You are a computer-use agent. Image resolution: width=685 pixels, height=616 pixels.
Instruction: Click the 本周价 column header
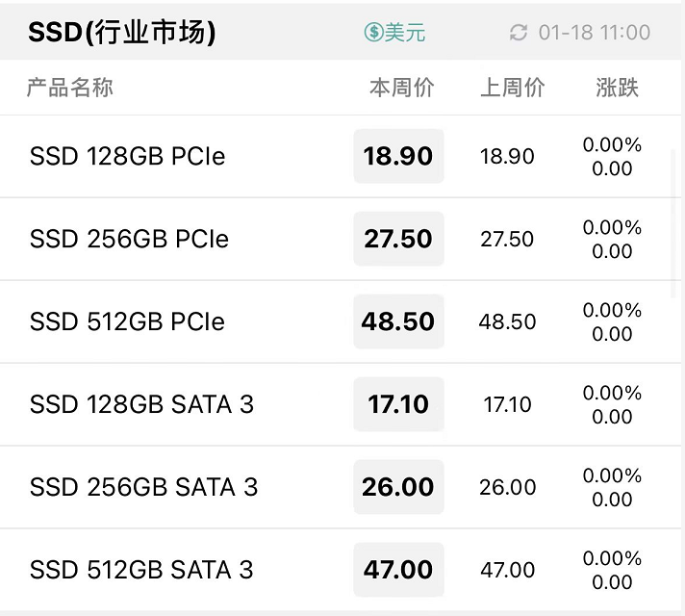(x=402, y=87)
